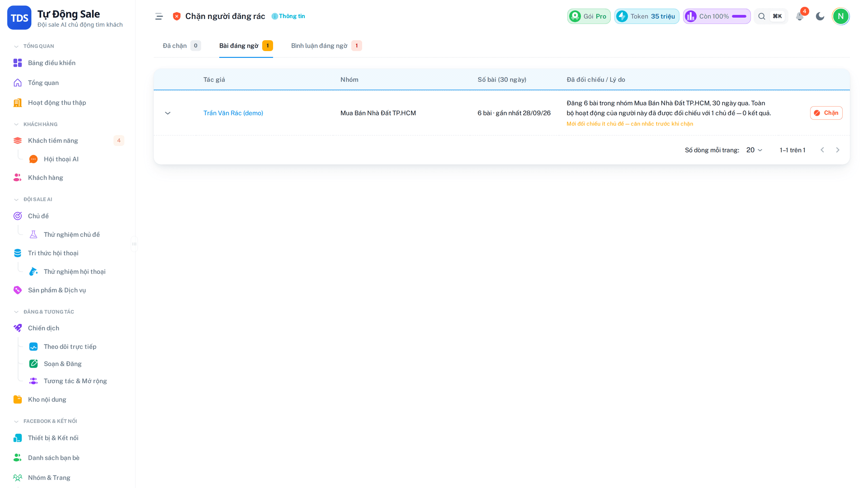The height and width of the screenshot is (488, 868).
Task: Click the Thông tin info link
Action: pyautogui.click(x=288, y=16)
